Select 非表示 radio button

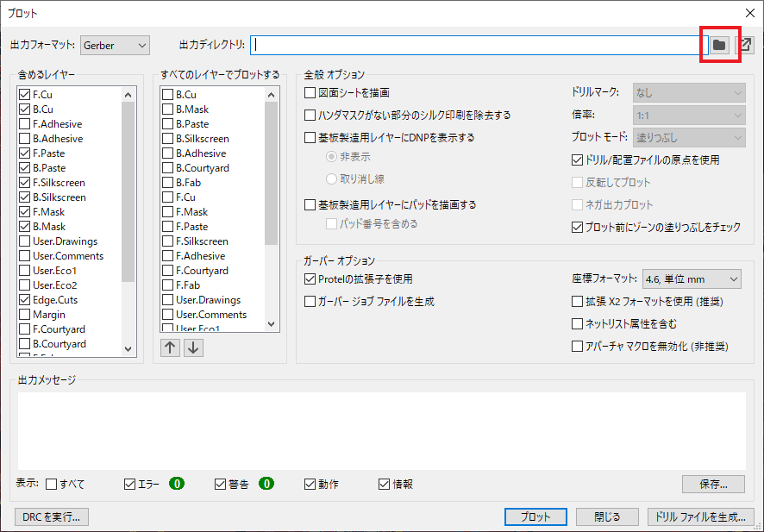(331, 157)
